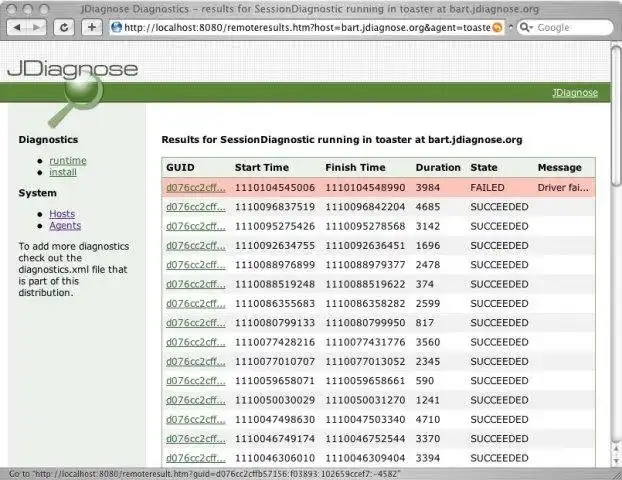Open GUID link for start time 1110086355683
This screenshot has height=480, width=622.
tap(196, 304)
